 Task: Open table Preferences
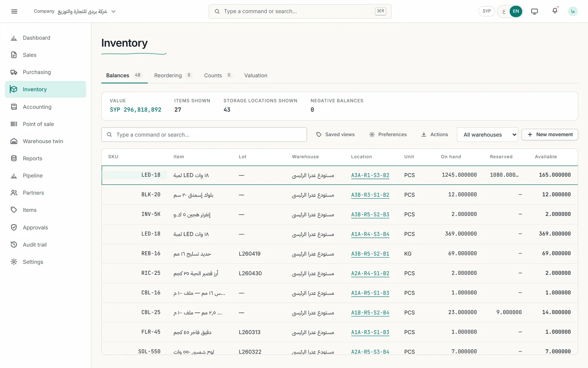[x=388, y=135]
